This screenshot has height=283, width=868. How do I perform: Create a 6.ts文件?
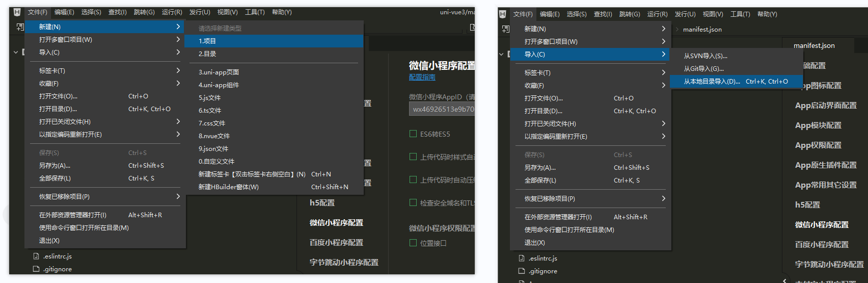click(x=274, y=111)
